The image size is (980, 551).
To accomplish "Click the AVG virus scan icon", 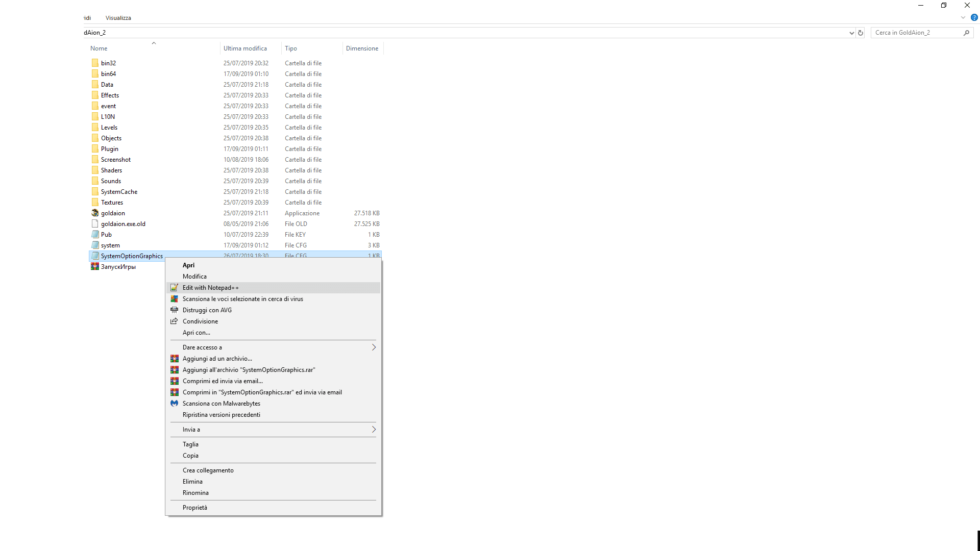I will click(174, 299).
